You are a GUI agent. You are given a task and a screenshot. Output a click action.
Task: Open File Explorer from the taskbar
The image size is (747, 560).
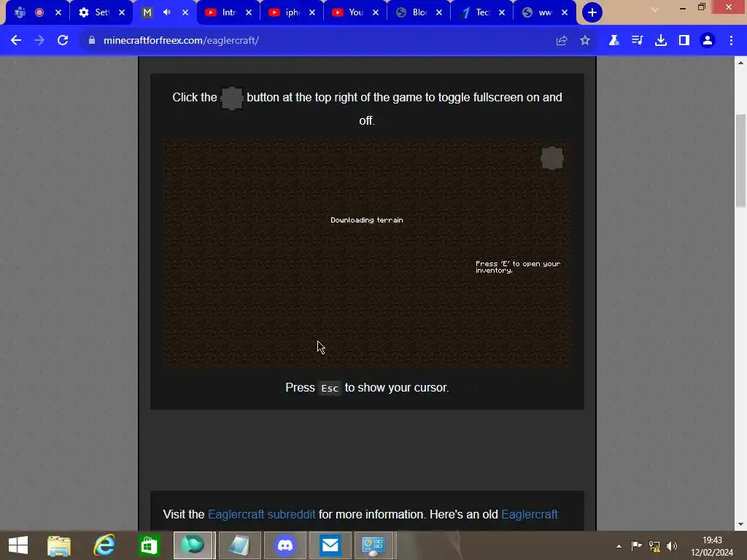[59, 545]
